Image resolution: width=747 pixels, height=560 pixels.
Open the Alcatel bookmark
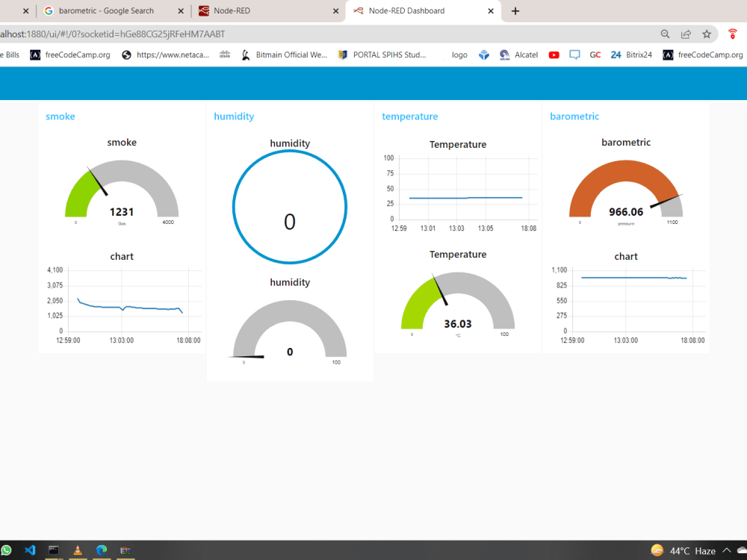518,55
